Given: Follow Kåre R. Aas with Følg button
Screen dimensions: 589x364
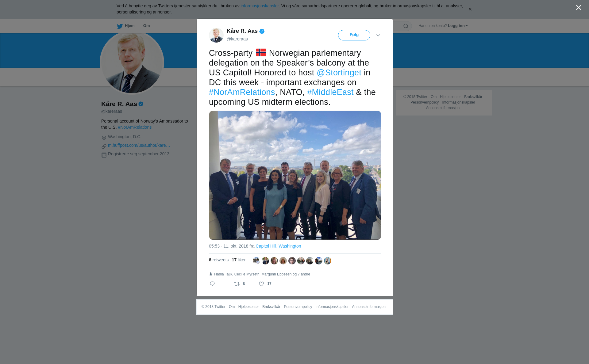Looking at the screenshot, I should 354,35.
